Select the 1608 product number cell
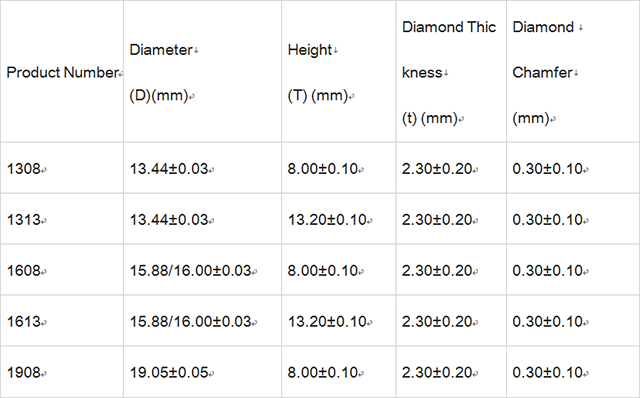This screenshot has height=398, width=640. 62,270
